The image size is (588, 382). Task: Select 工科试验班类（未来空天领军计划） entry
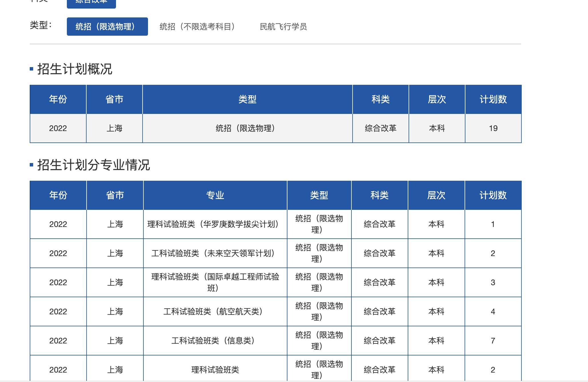coord(215,253)
